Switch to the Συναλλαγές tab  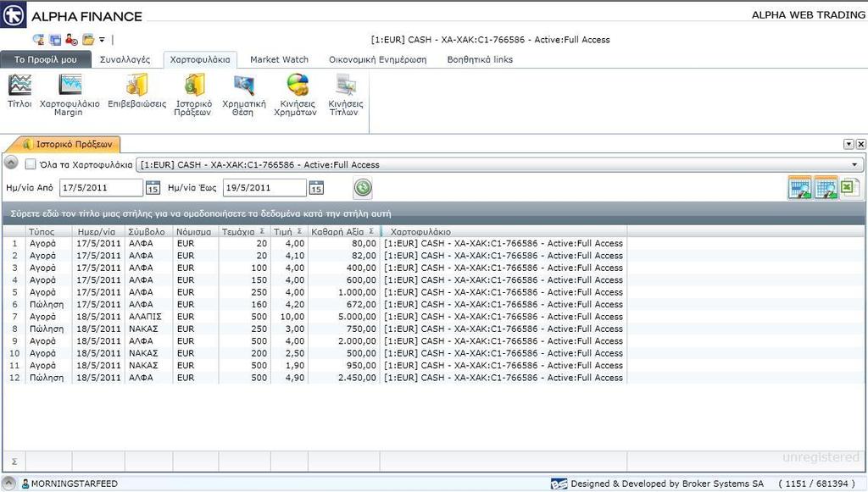(125, 60)
